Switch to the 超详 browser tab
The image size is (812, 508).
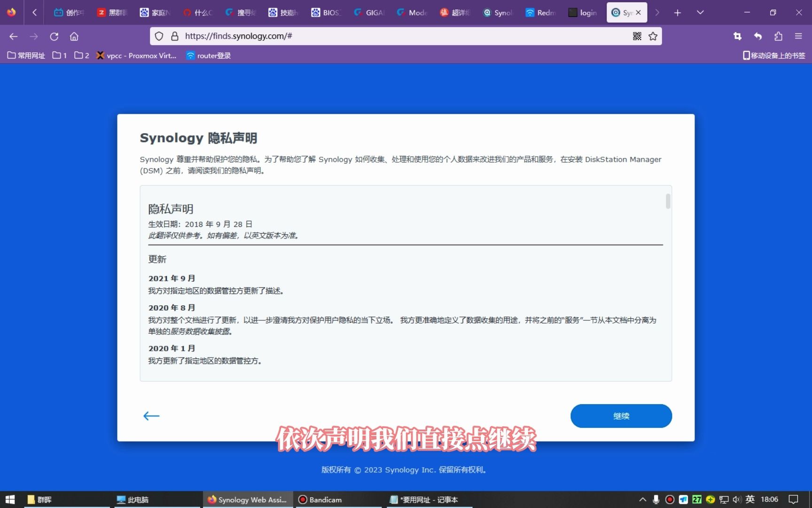click(455, 13)
